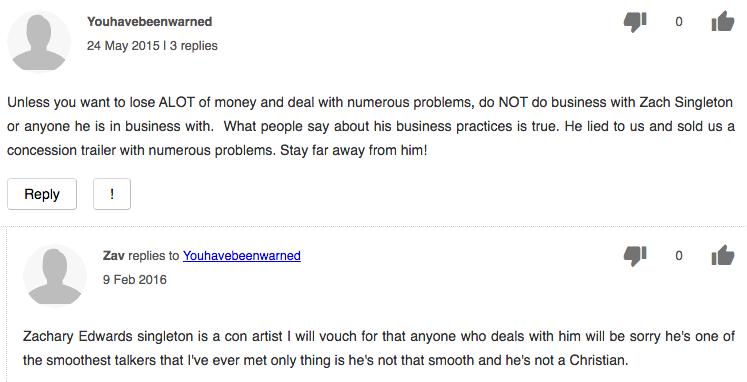Give Zav's reply a thumbs-up
This screenshot has width=747, height=382.
(x=723, y=255)
